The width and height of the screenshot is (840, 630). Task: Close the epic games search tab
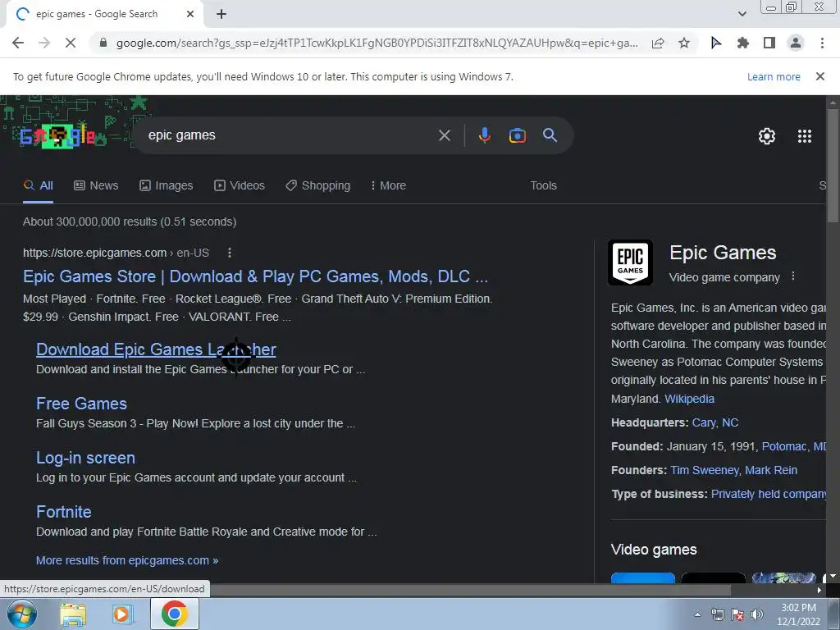(190, 14)
